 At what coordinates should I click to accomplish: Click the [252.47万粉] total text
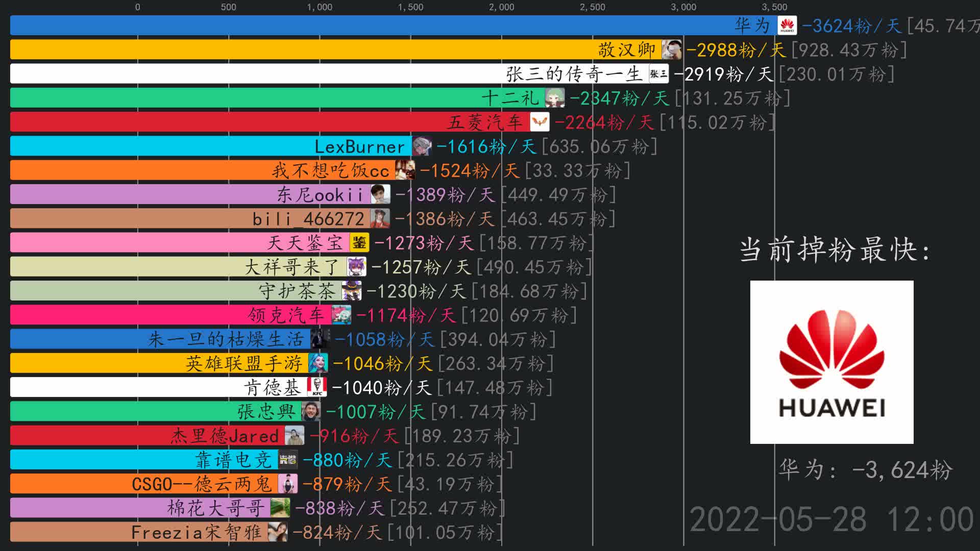point(448,508)
